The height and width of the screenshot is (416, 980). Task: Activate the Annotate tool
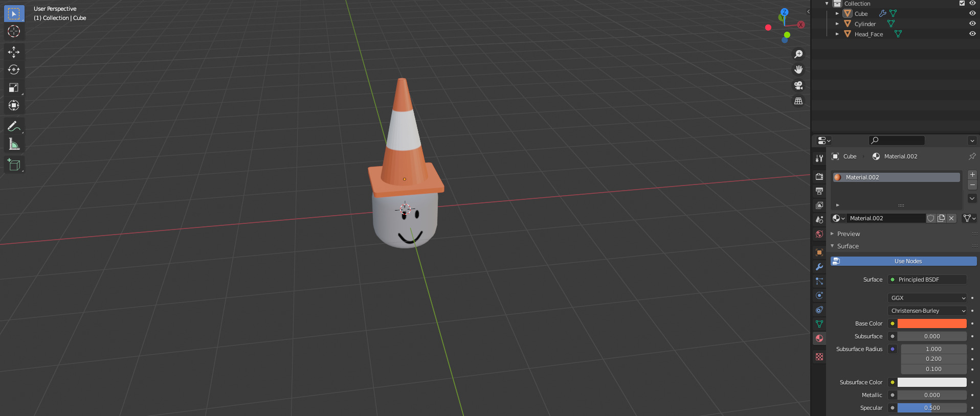tap(14, 126)
